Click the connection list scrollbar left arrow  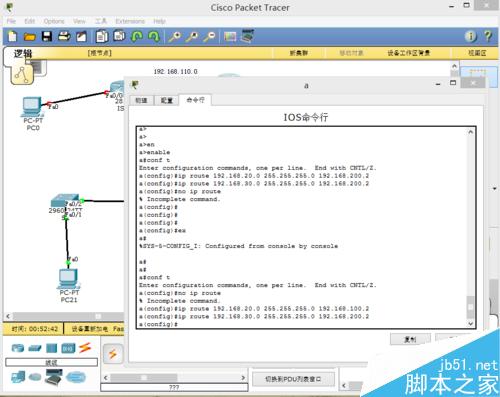[106, 378]
